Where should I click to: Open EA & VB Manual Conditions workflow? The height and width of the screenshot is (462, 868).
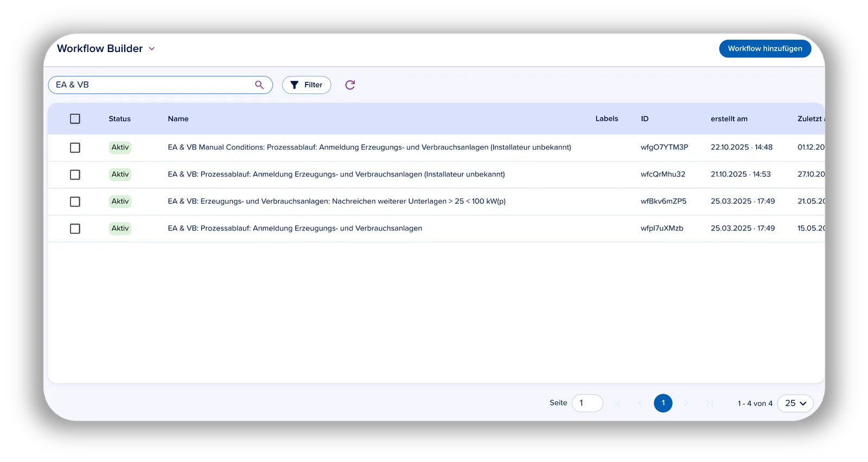point(369,147)
